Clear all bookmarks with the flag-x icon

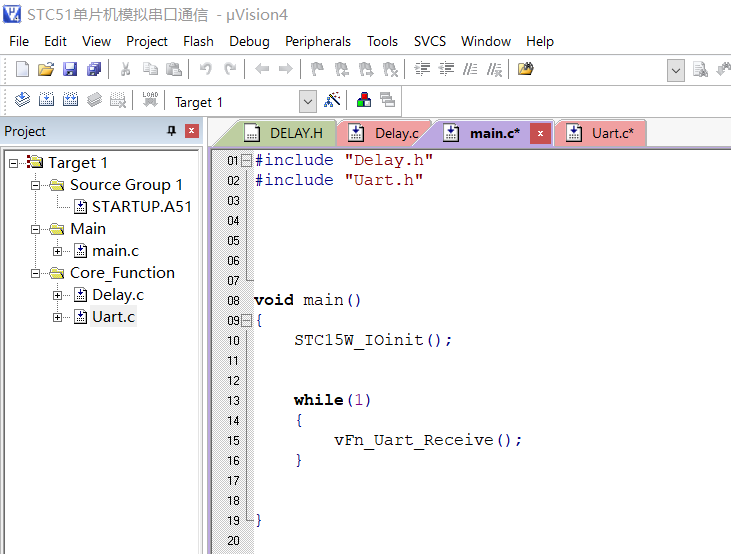point(390,69)
